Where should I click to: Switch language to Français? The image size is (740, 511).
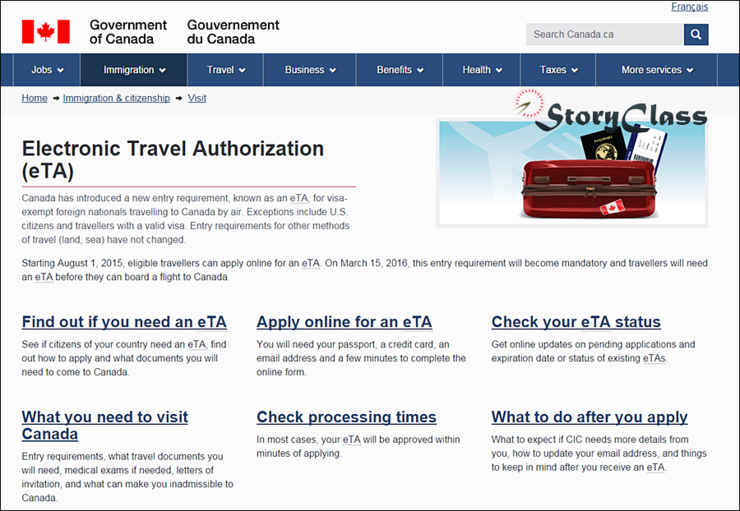click(x=690, y=7)
